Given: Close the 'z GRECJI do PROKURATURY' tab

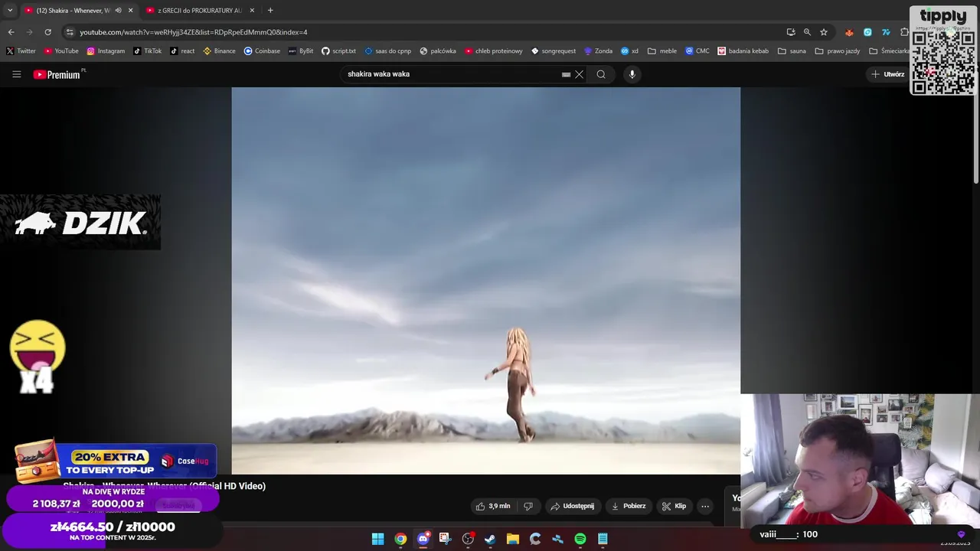Looking at the screenshot, I should click(x=252, y=10).
